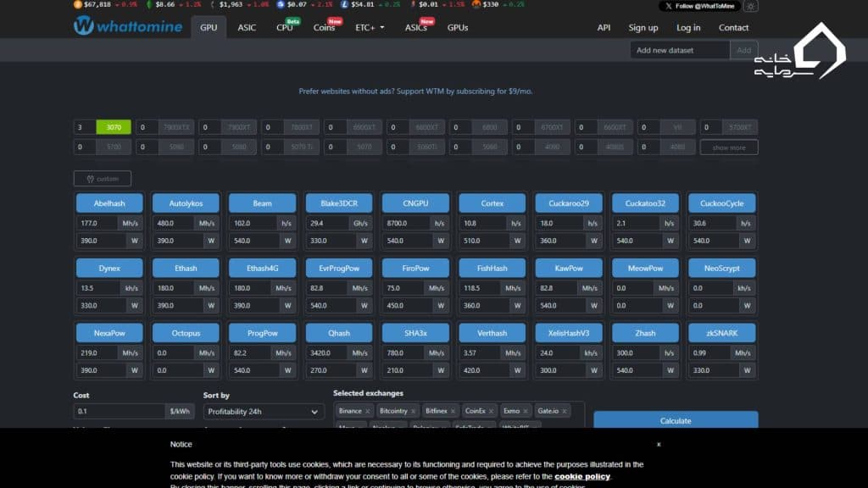Enable the Ethash algorithm button

(x=186, y=269)
